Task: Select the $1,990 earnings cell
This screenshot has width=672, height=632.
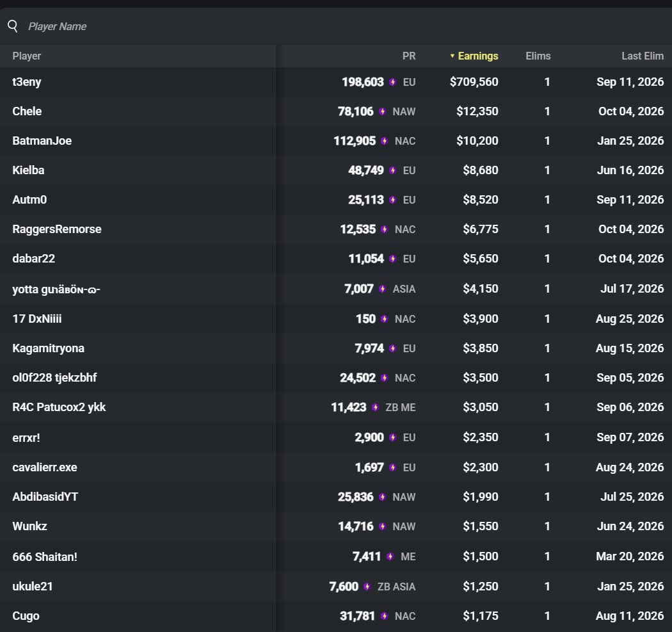Action: click(x=481, y=497)
